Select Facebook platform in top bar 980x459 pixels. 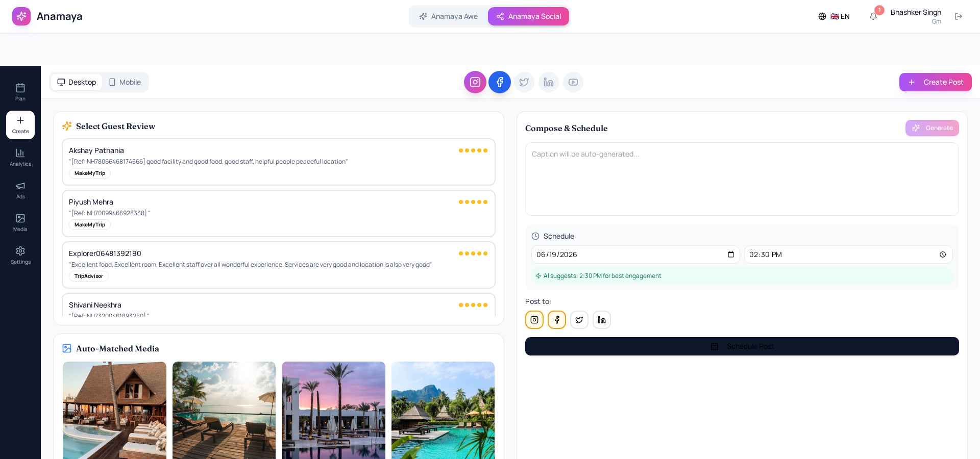[500, 82]
